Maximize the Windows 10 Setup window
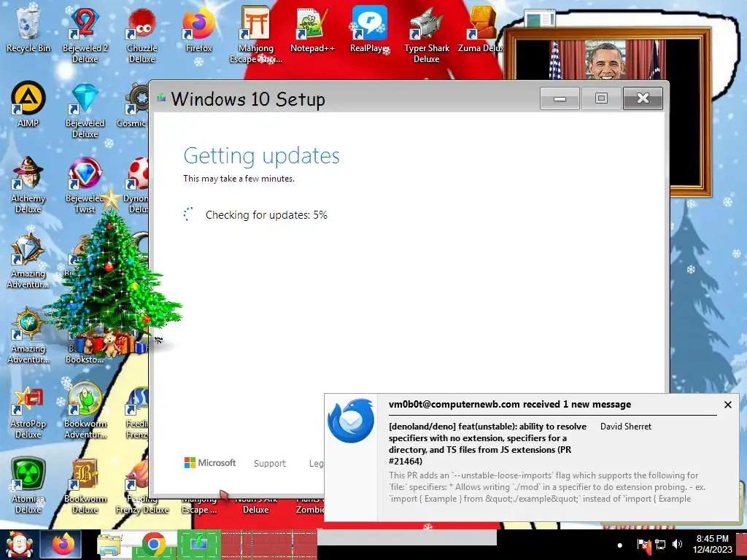The image size is (747, 560). point(601,98)
